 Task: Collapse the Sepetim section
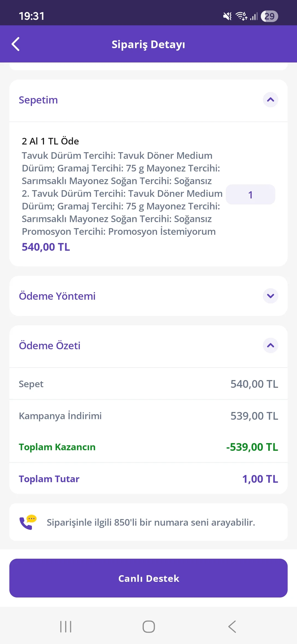coord(271,100)
